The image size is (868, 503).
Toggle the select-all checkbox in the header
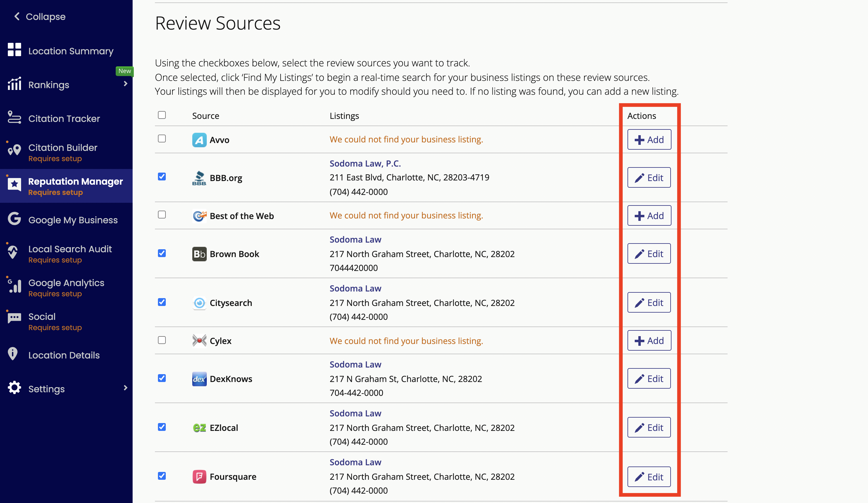pos(162,115)
